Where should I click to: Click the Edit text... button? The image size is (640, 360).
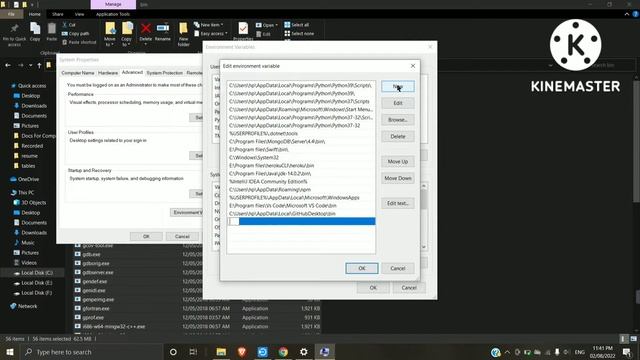(398, 203)
